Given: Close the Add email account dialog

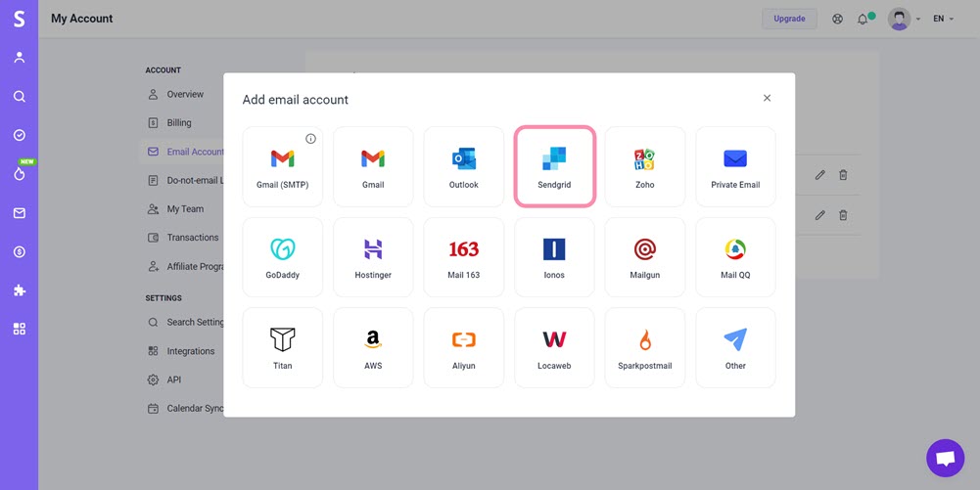Looking at the screenshot, I should click(x=767, y=98).
